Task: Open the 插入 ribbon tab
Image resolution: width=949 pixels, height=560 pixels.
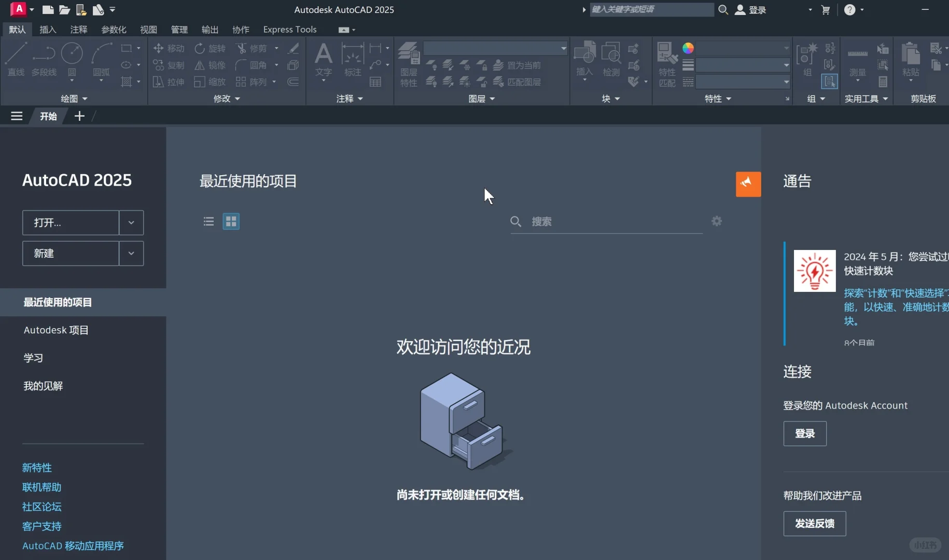Action: pyautogui.click(x=48, y=30)
